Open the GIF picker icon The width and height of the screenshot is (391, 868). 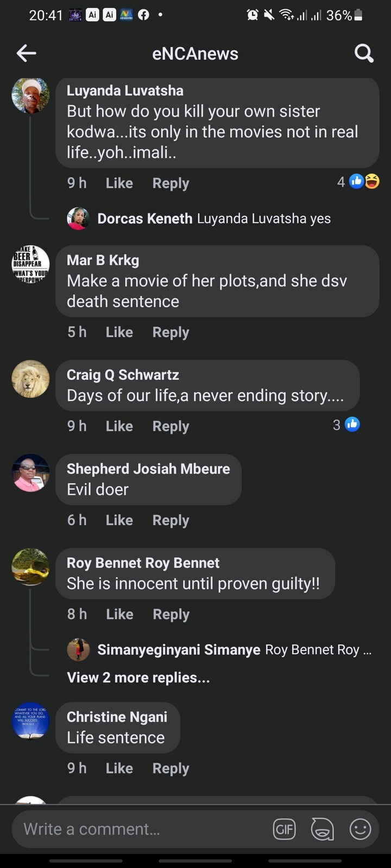(284, 829)
